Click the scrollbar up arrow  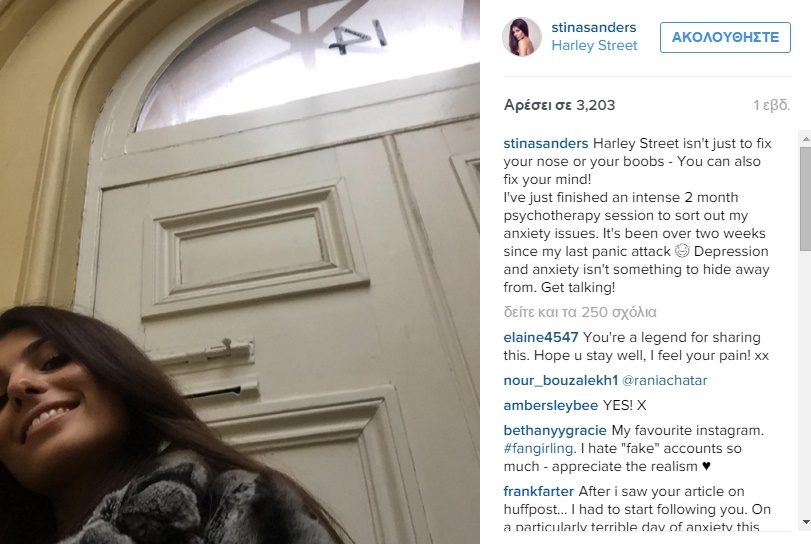(x=806, y=139)
